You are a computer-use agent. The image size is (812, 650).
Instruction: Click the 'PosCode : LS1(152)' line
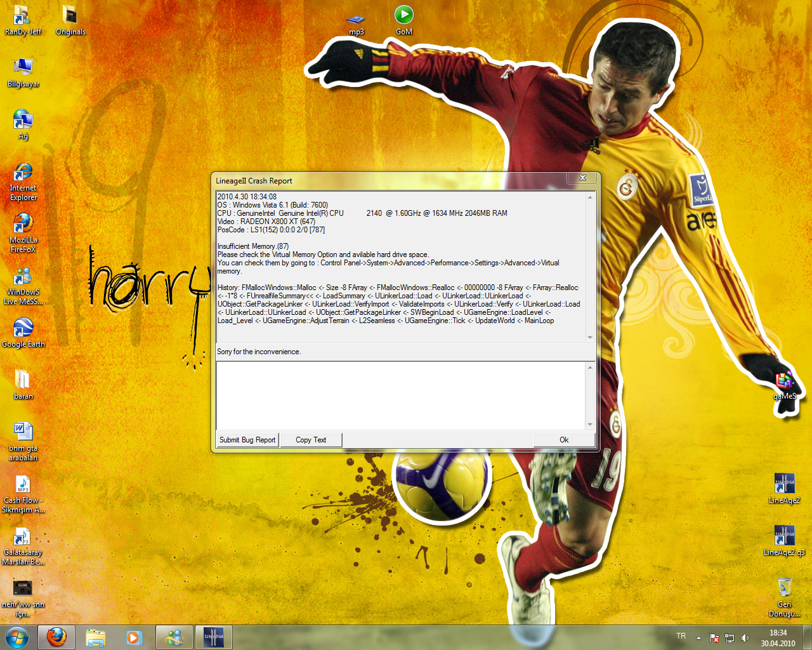click(x=271, y=230)
